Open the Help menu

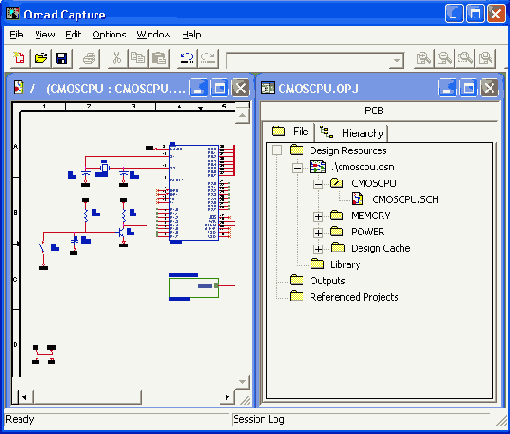coord(192,35)
